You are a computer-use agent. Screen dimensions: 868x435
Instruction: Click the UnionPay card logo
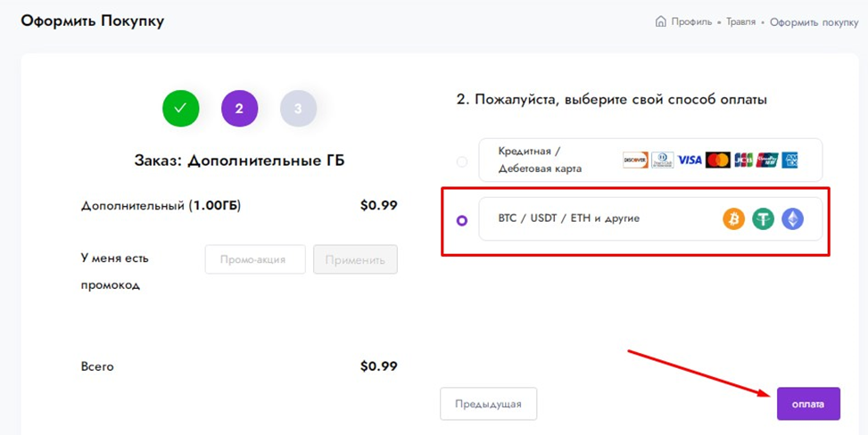pyautogui.click(x=767, y=160)
